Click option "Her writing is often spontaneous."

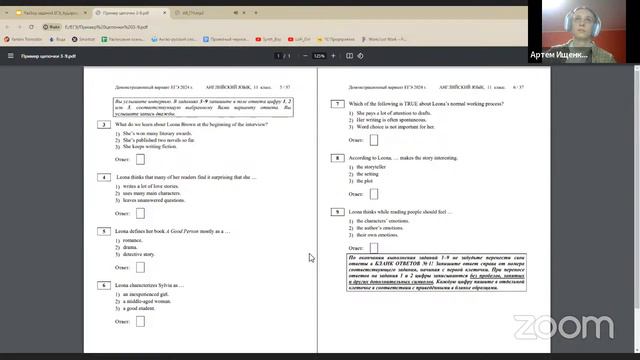click(x=391, y=120)
